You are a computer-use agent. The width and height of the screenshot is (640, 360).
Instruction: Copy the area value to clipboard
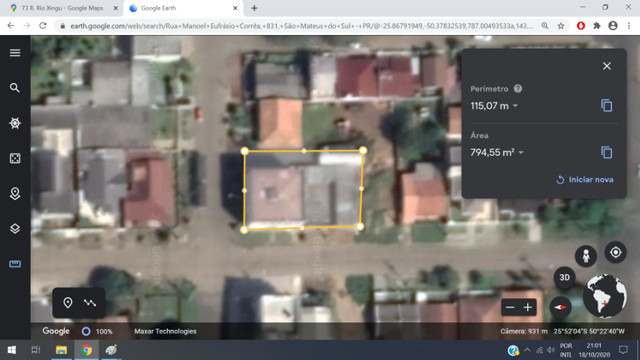pos(607,153)
